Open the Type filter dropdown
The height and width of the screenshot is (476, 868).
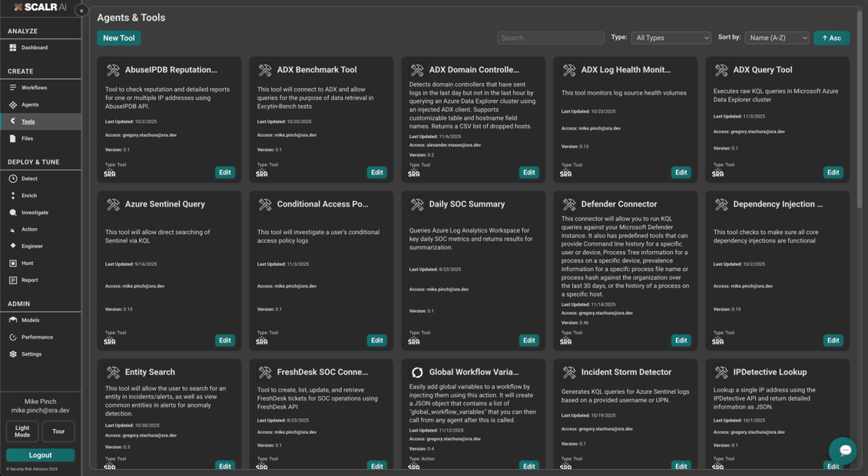coord(671,38)
